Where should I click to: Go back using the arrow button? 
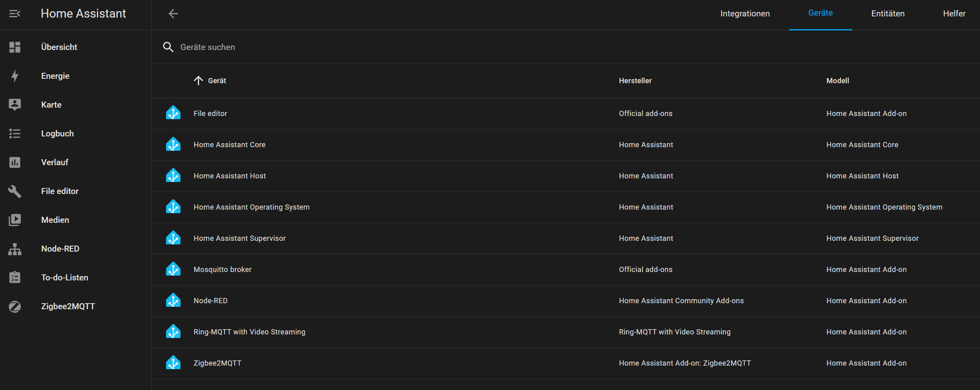click(x=173, y=14)
